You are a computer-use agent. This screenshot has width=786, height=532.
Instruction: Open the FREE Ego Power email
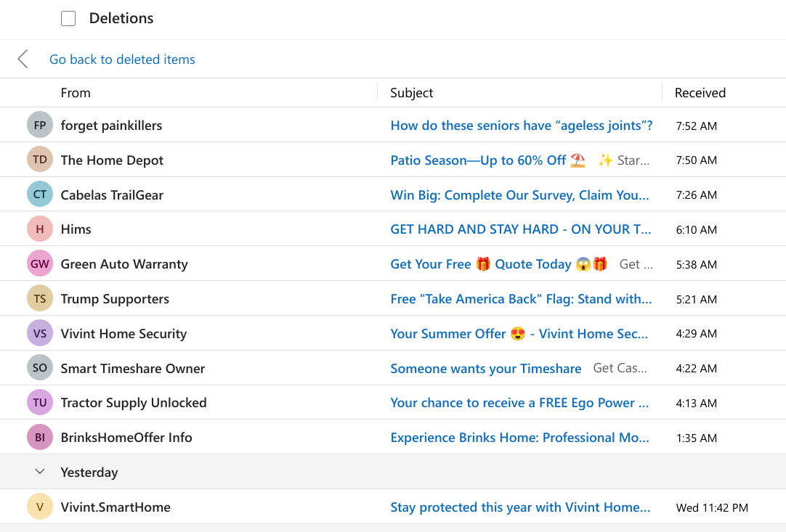point(519,403)
